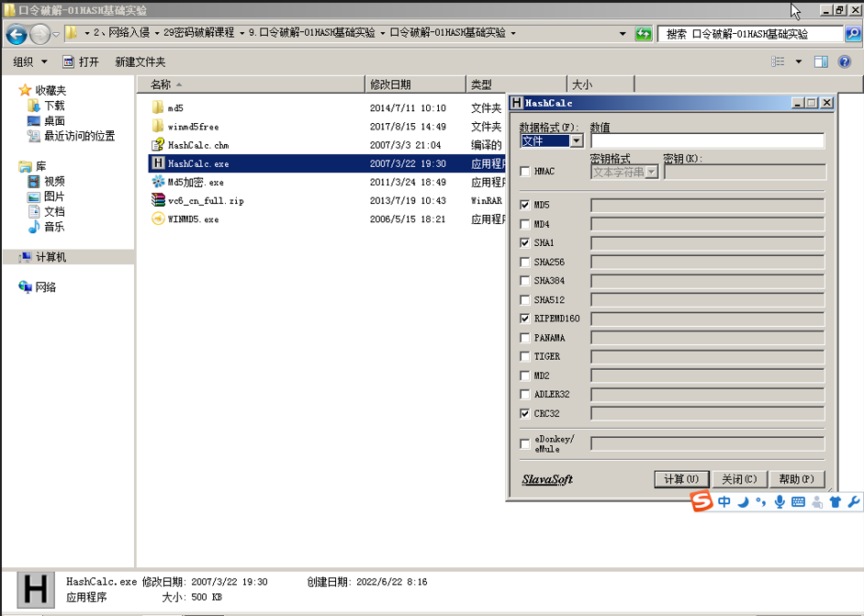
Task: Enable the SHA256 checkbox
Action: (x=525, y=263)
